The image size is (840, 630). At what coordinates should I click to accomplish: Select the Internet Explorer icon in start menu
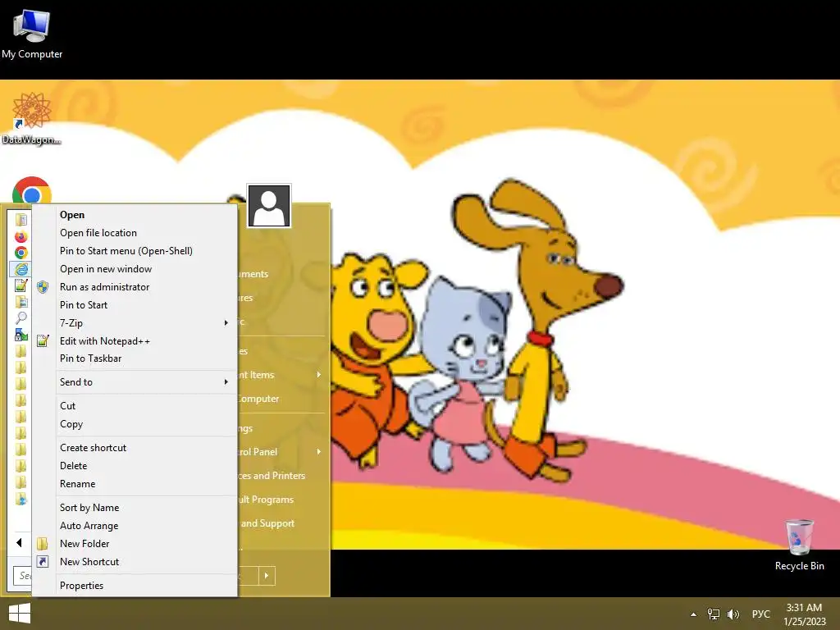[21, 269]
